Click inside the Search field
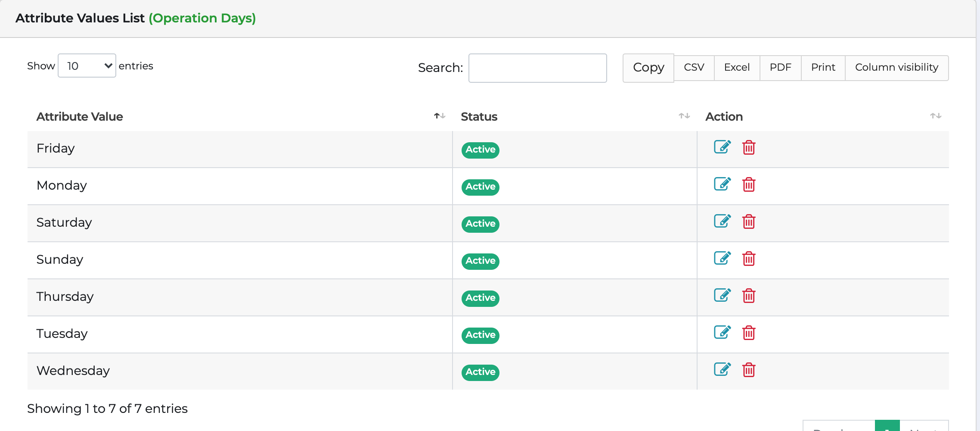Image resolution: width=980 pixels, height=431 pixels. tap(537, 68)
